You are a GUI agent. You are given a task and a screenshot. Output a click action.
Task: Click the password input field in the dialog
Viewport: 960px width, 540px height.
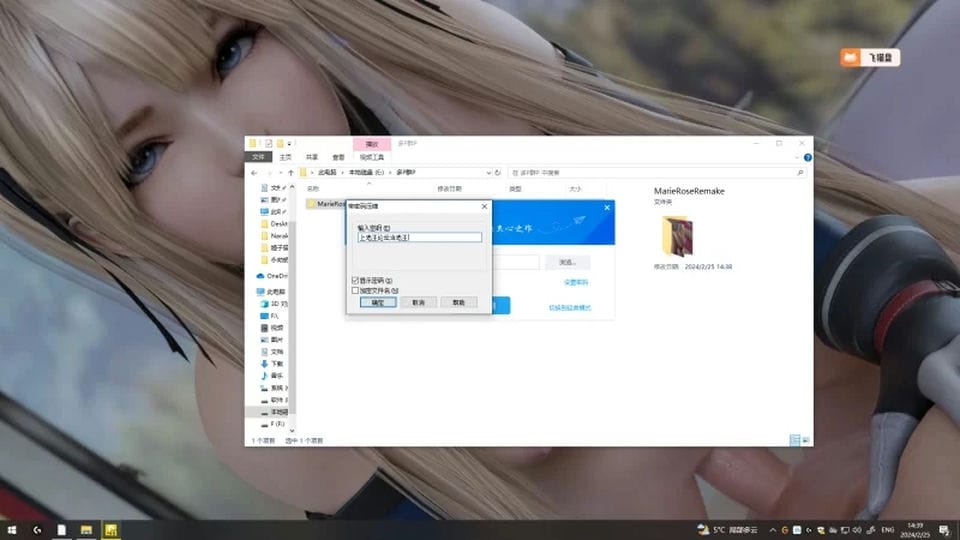[x=419, y=237]
